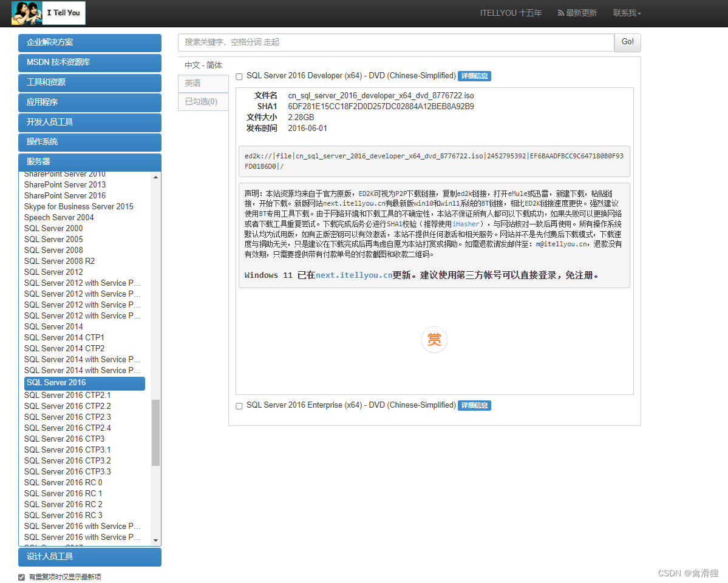The height and width of the screenshot is (583, 728).
Task: Select SQL Server 2014 CTP1
Action: click(64, 338)
